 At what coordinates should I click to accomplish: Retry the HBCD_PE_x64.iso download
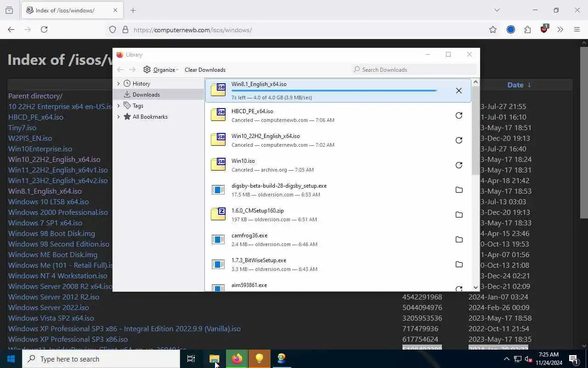coord(458,115)
